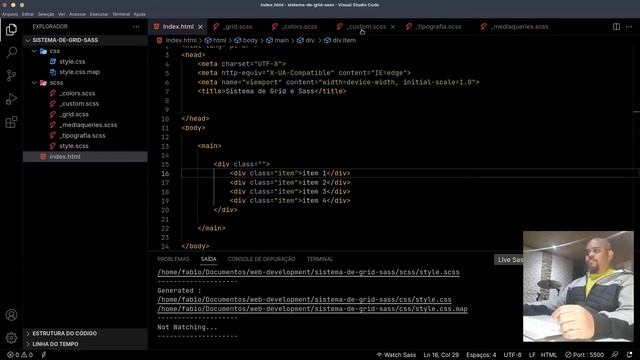Open the Extensions view
Screen dimensions: 640x360
click(11, 122)
